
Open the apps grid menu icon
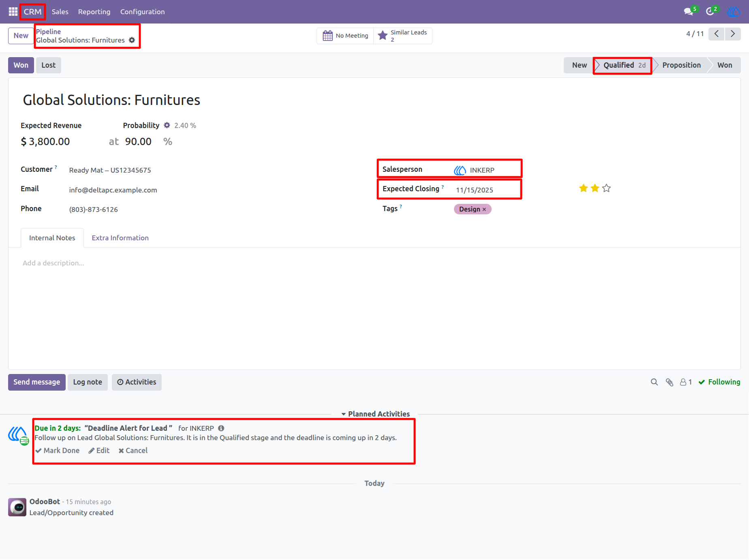pos(13,12)
